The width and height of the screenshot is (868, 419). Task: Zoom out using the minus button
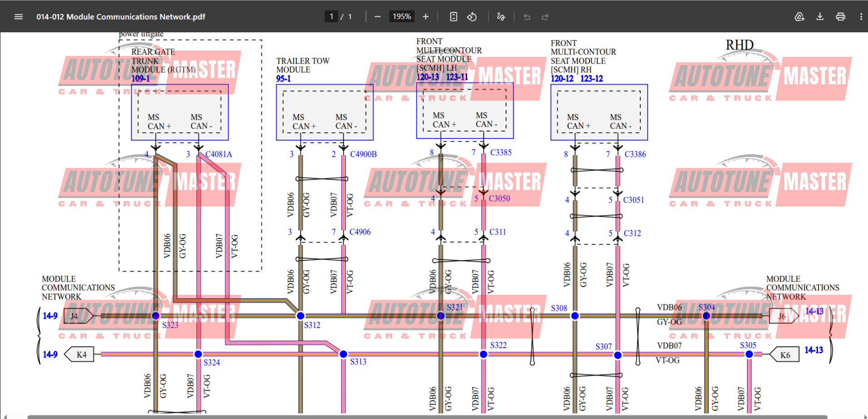pyautogui.click(x=377, y=17)
